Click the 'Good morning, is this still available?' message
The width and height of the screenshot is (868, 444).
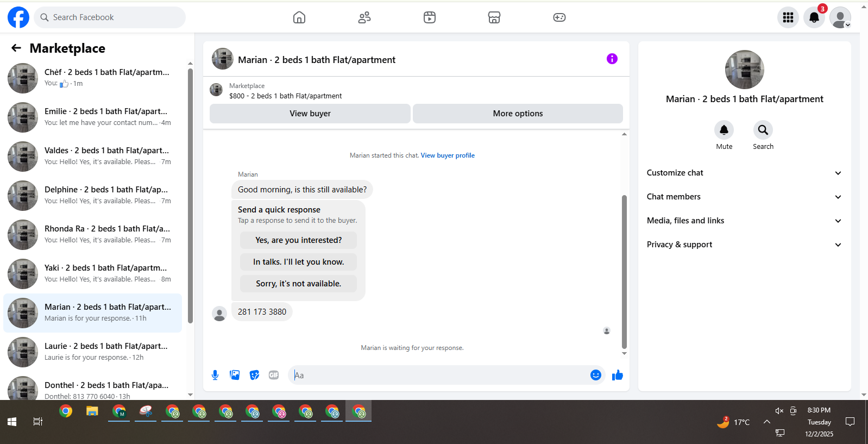(x=302, y=190)
